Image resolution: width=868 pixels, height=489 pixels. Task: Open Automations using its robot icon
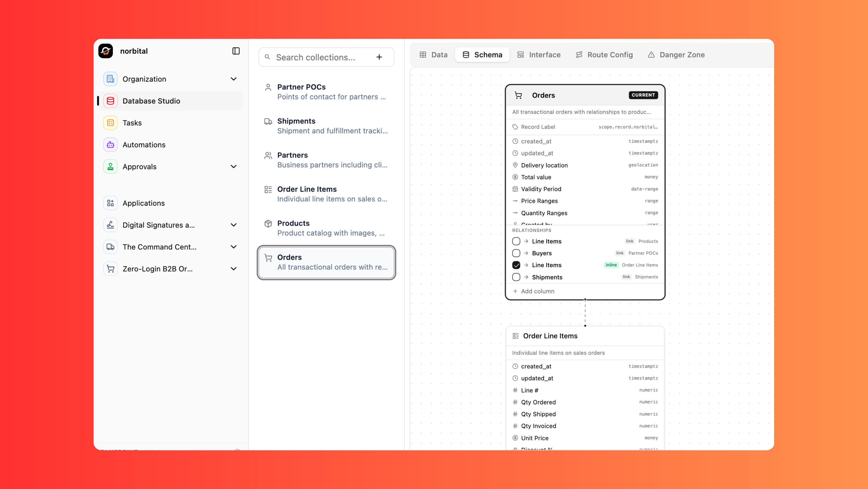(x=110, y=144)
